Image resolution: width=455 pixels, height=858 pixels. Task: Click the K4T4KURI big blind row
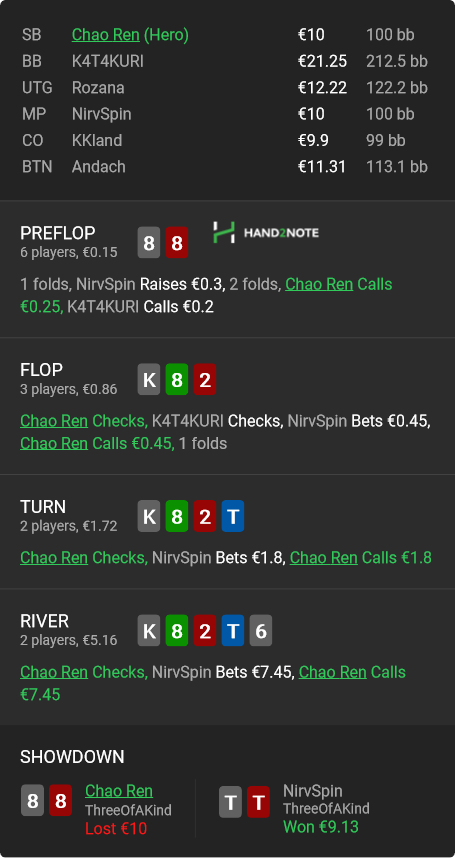(228, 61)
